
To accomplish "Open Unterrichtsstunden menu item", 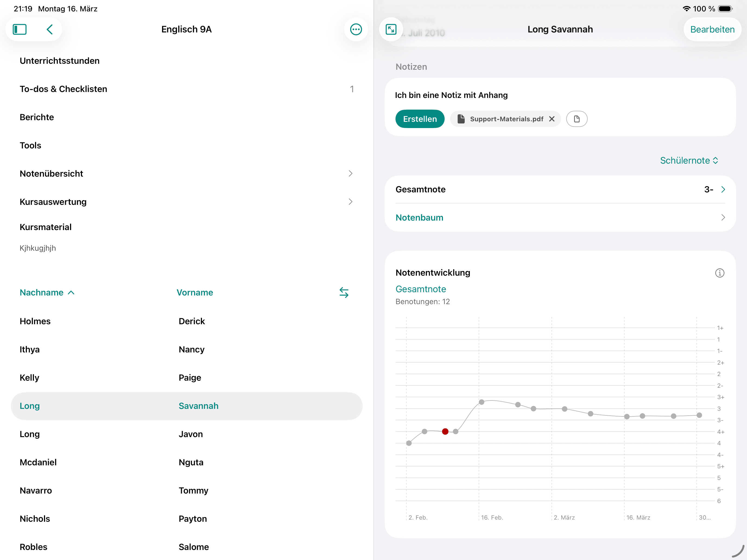I will (60, 61).
